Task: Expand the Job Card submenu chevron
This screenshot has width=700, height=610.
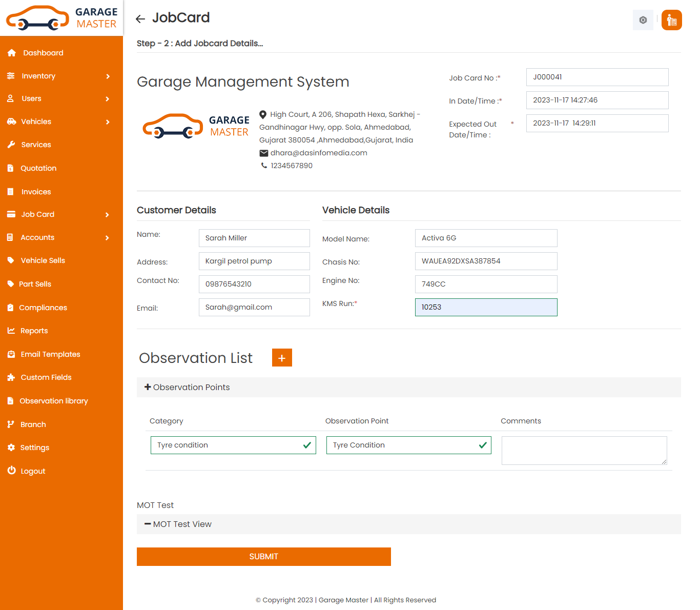Action: (x=108, y=215)
